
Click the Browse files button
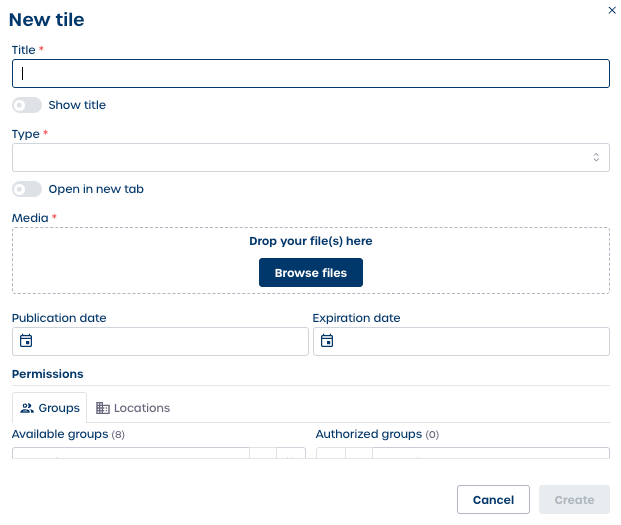click(310, 273)
